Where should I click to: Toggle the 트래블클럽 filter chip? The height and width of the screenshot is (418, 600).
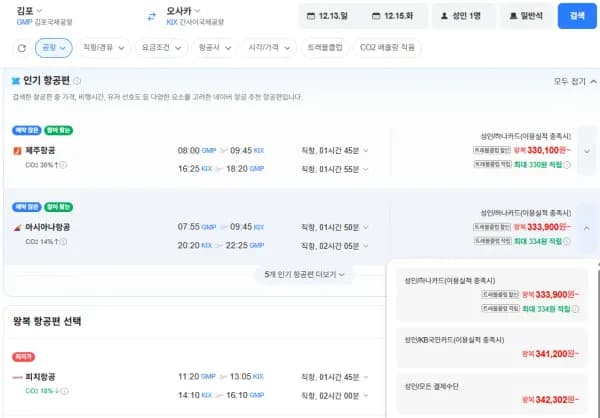[324, 48]
